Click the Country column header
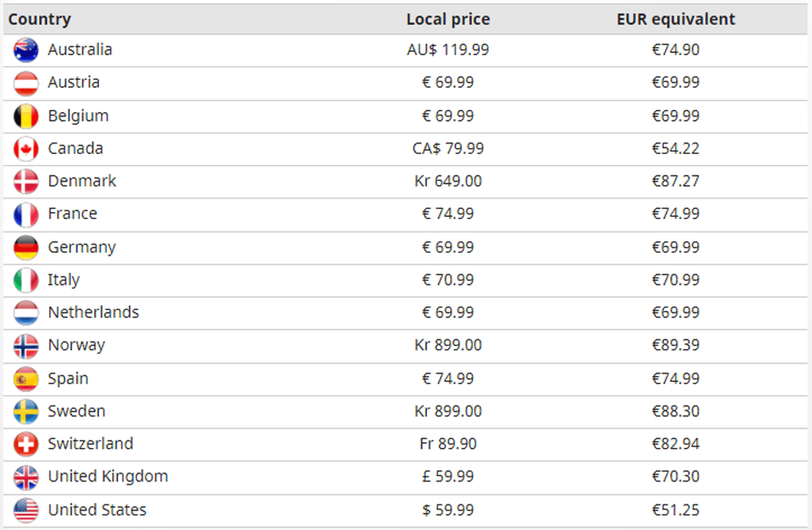This screenshot has height=530, width=812. click(x=40, y=19)
